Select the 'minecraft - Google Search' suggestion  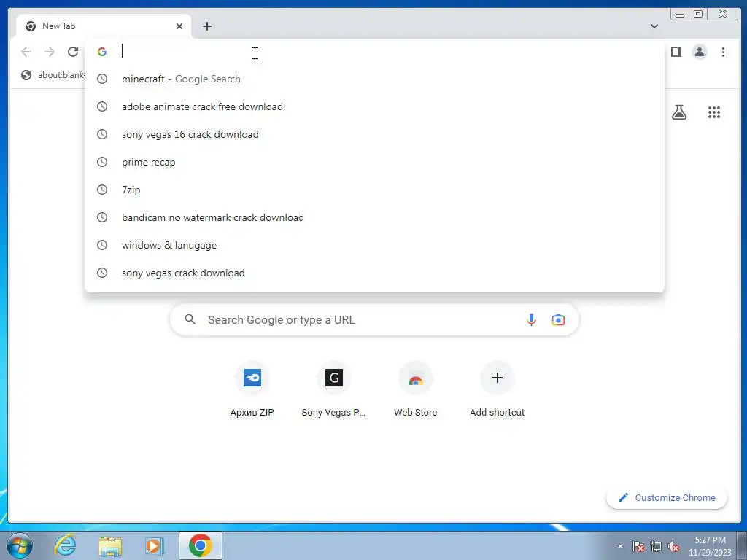374,79
